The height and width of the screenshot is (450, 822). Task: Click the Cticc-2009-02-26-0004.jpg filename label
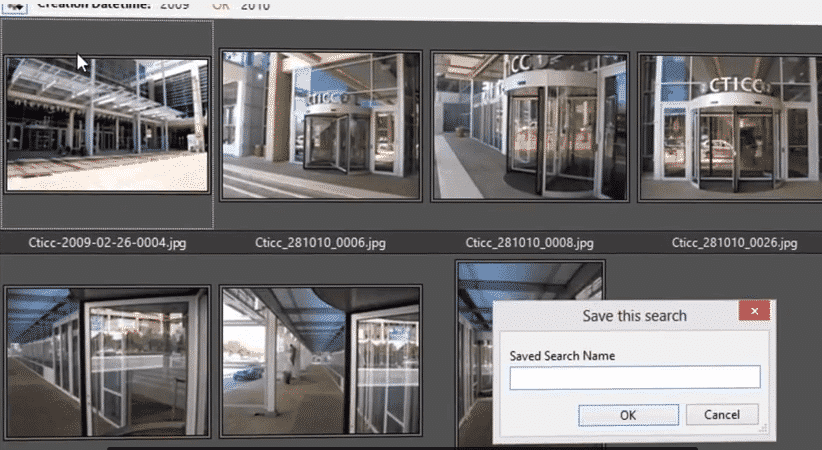click(107, 242)
